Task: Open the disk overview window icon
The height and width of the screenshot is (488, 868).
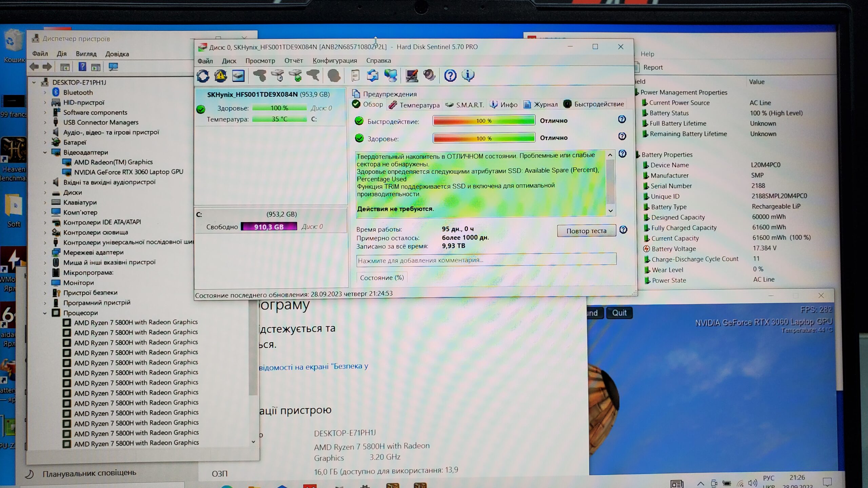Action: pos(238,76)
